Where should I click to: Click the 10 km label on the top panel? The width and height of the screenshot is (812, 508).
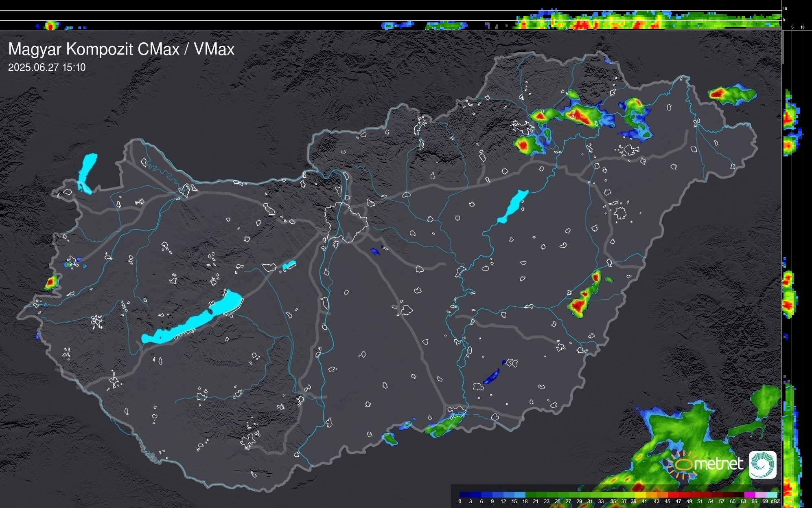pyautogui.click(x=785, y=9)
